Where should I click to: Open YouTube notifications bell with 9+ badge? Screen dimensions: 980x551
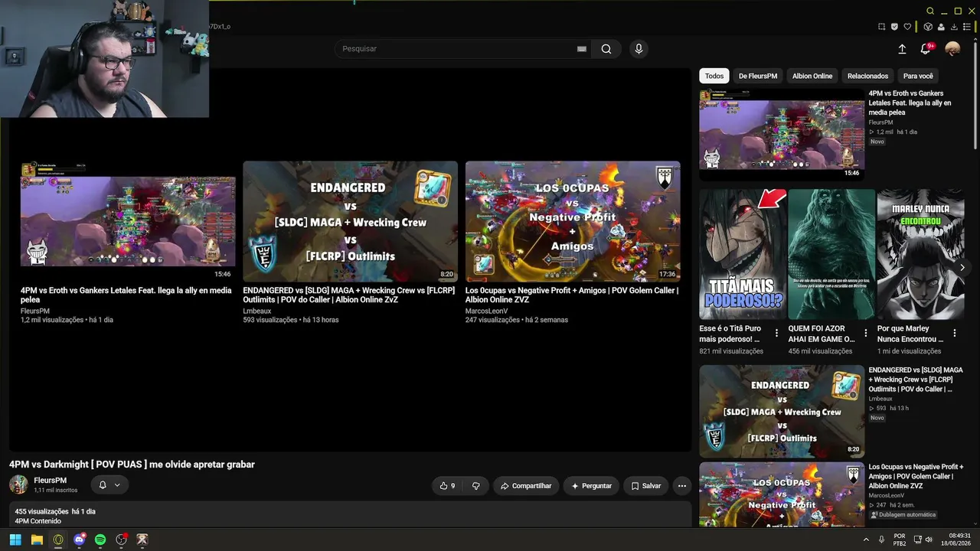click(x=926, y=49)
